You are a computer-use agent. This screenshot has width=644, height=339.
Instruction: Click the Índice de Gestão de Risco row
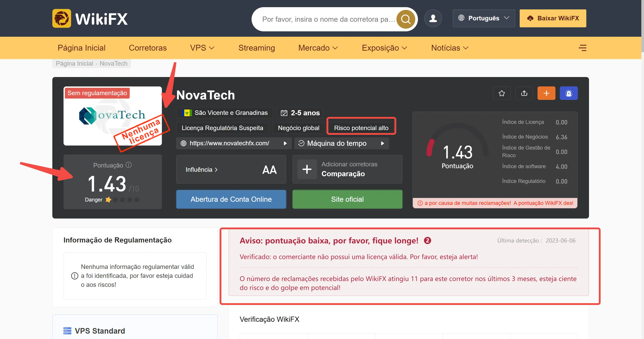pos(534,152)
